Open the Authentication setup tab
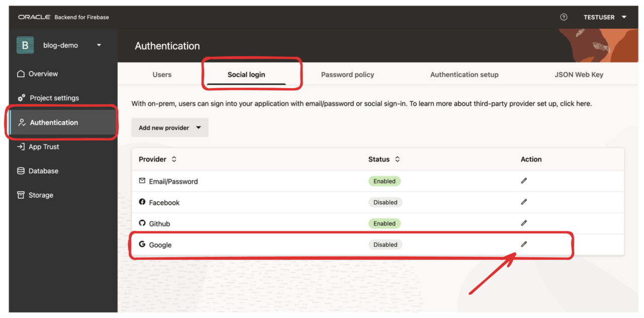Viewport: 644px width, 318px height. pyautogui.click(x=464, y=74)
